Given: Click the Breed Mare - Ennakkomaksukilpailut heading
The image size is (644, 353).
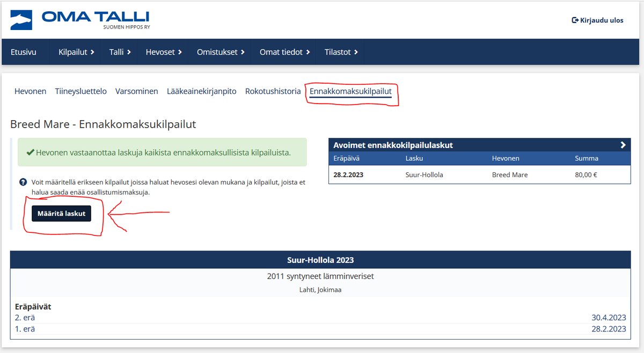Looking at the screenshot, I should tap(103, 124).
